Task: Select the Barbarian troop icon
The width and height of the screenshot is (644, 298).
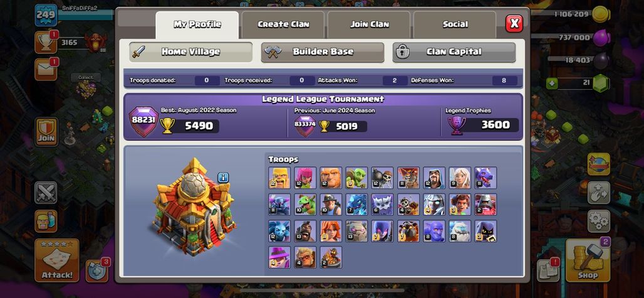Action: (x=279, y=178)
